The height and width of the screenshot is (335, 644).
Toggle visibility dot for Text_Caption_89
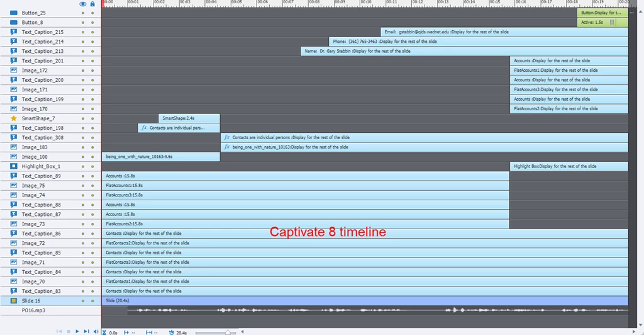click(x=82, y=176)
